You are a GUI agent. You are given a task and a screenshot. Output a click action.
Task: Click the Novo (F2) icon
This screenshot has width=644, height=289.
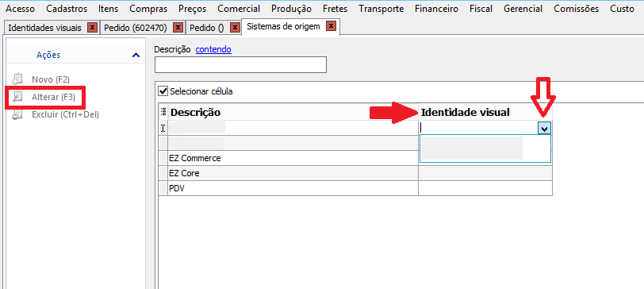[x=17, y=79]
